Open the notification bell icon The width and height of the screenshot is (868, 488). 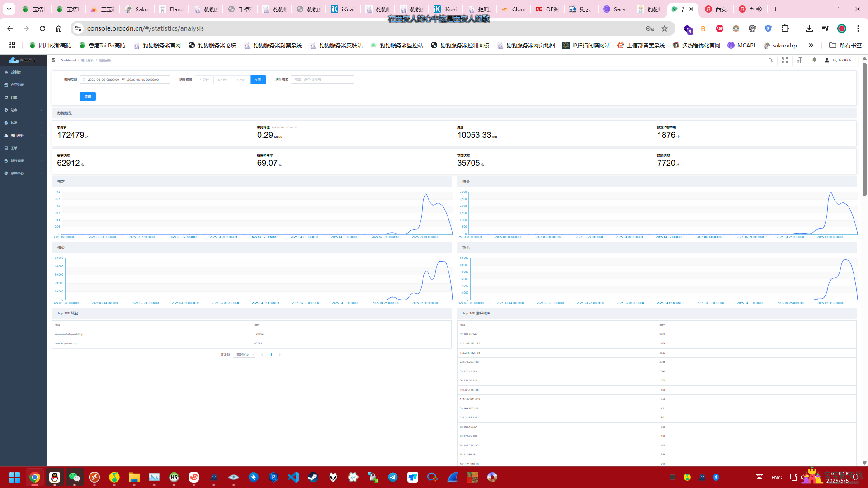tap(814, 60)
